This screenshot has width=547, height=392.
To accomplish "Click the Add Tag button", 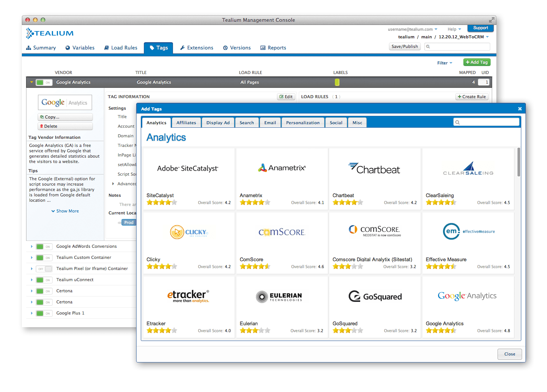I will click(477, 62).
